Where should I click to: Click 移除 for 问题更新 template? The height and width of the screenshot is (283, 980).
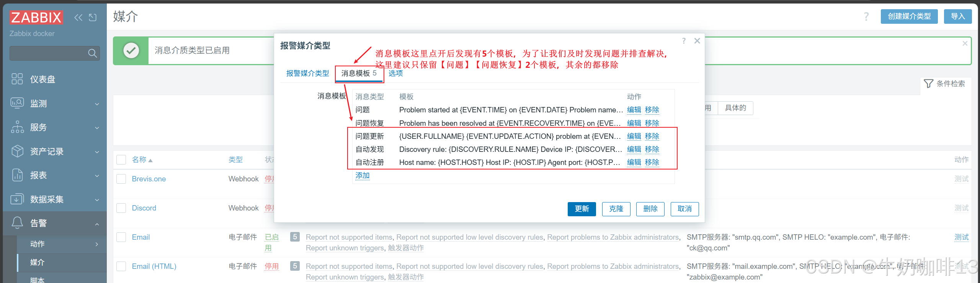652,136
